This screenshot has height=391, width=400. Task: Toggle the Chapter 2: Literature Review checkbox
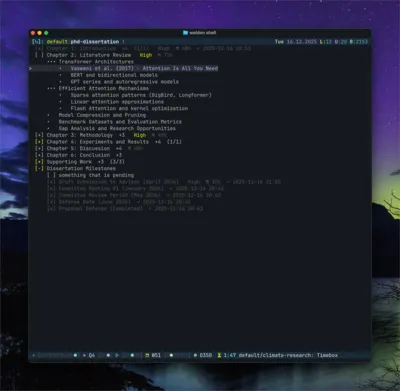pyautogui.click(x=39, y=55)
